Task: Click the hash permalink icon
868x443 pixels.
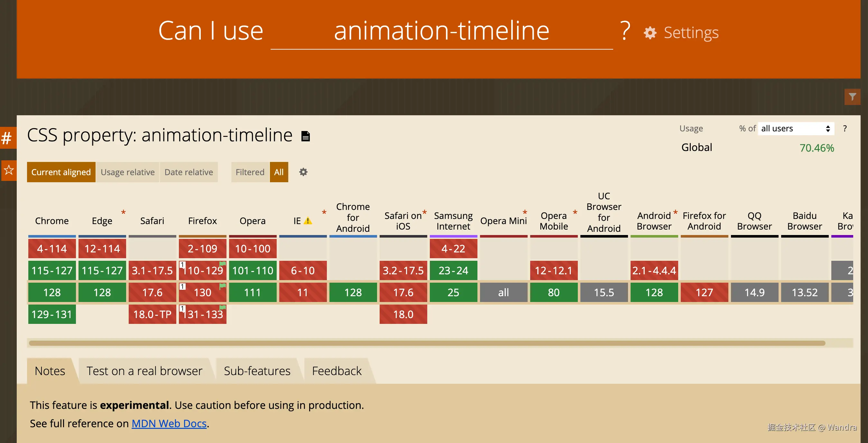Action: pos(7,138)
